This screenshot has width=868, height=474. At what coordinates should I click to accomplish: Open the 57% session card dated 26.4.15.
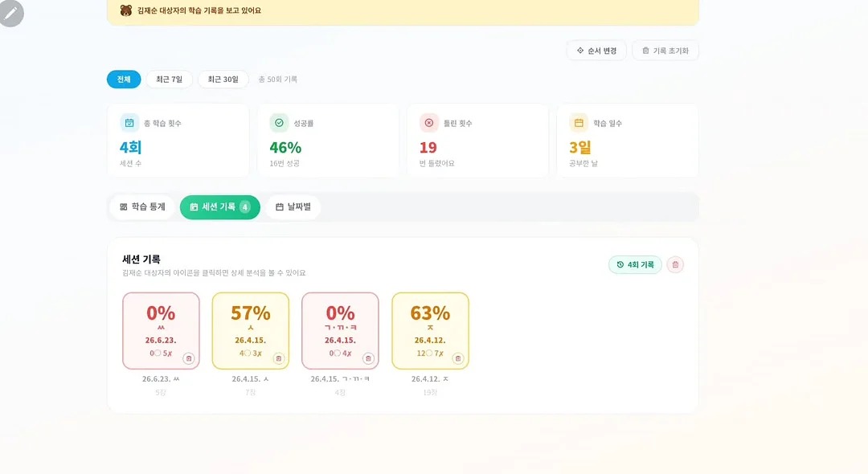click(x=251, y=331)
